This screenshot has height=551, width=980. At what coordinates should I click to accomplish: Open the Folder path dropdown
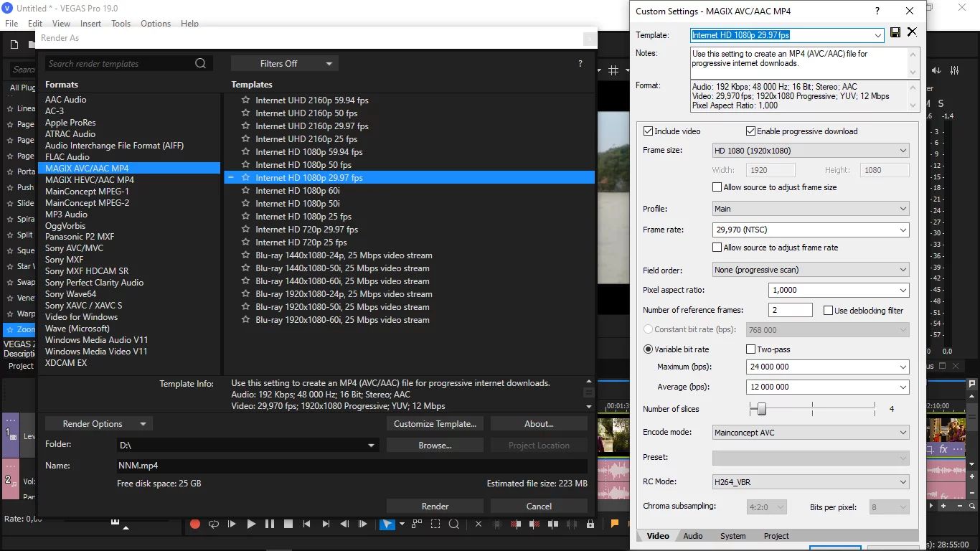point(371,446)
